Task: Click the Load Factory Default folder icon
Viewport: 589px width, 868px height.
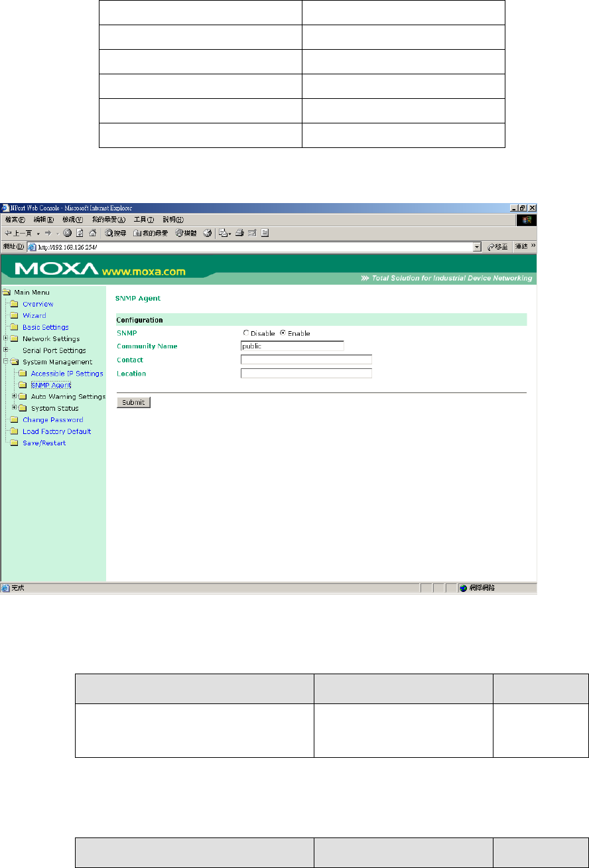Action: coord(14,431)
